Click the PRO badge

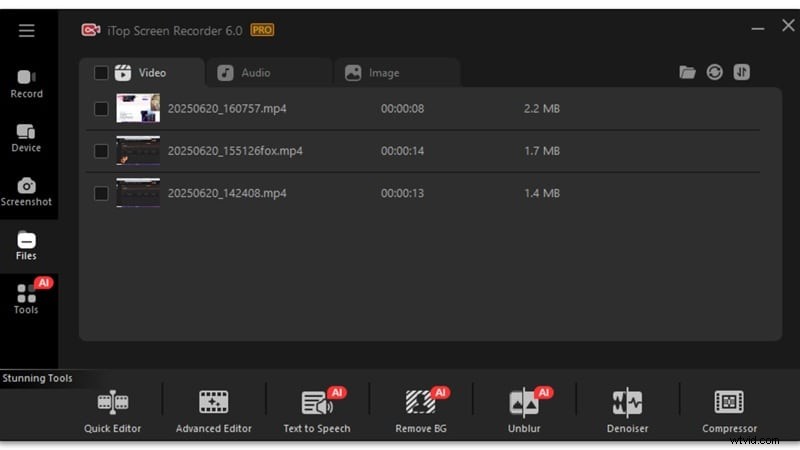[262, 30]
